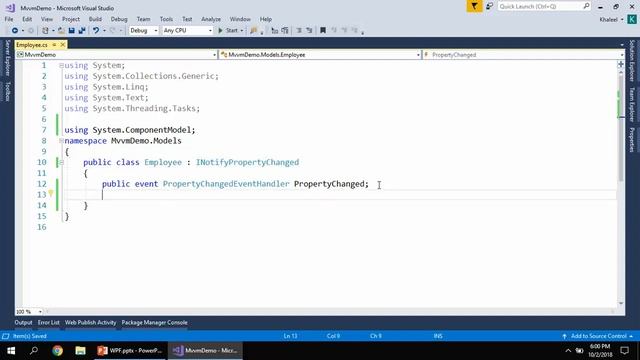
Task: Expand the Start button dropdown arrow
Action: coord(242,31)
